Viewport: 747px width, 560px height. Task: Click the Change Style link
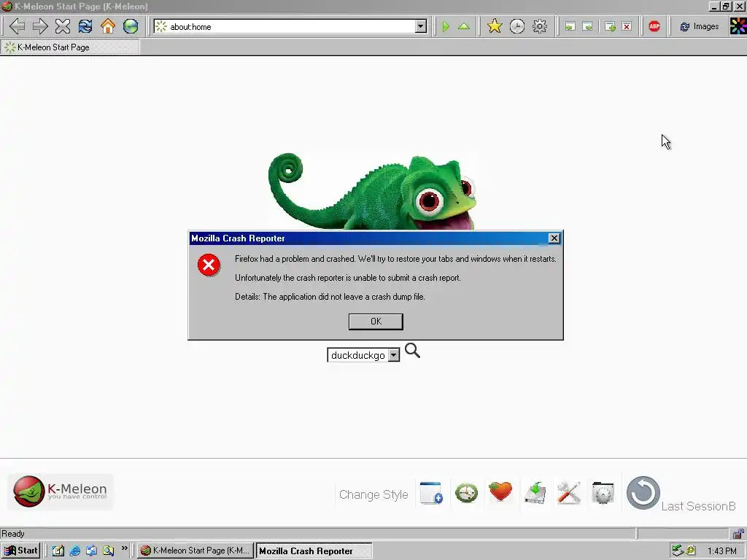click(373, 495)
